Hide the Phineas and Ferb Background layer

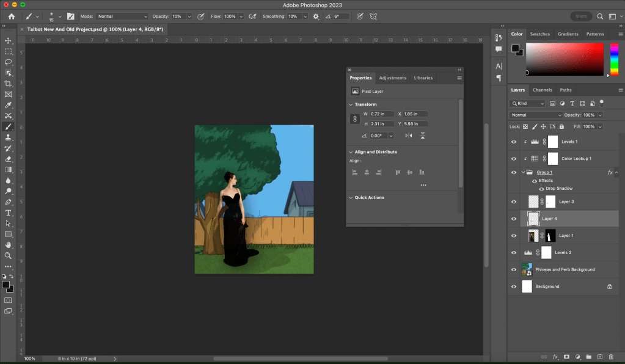pyautogui.click(x=514, y=269)
